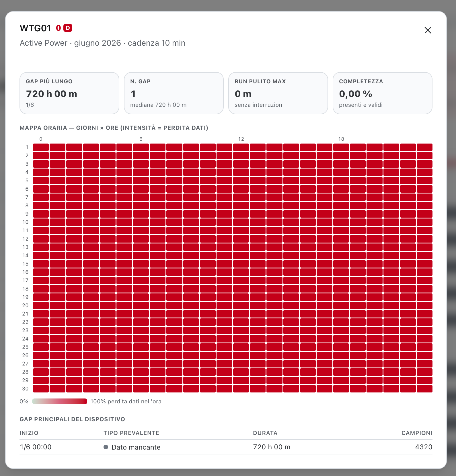This screenshot has height=476, width=456.
Task: Select heatmap cell for day 10, hour 6
Action: click(141, 222)
